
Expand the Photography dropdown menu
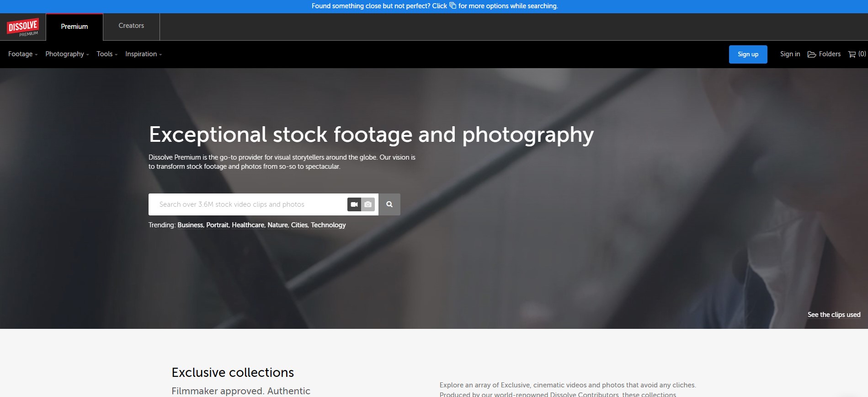coord(67,54)
